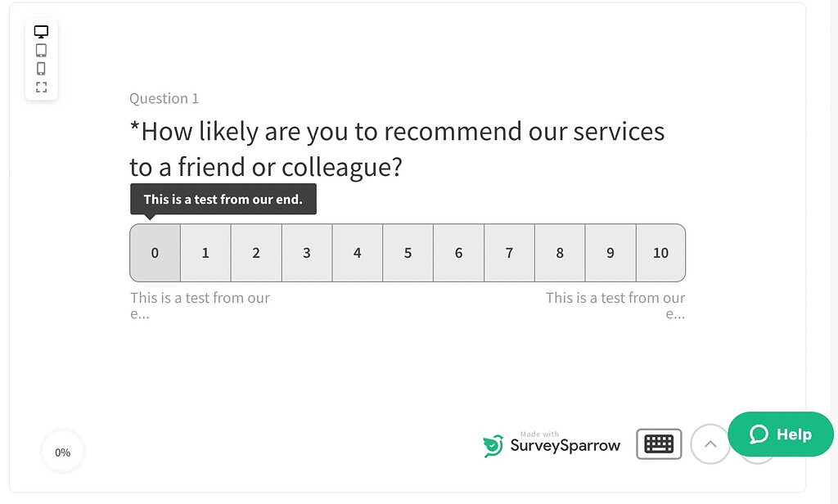This screenshot has height=504, width=838.
Task: Pick rating 7 on the scale
Action: tap(509, 253)
